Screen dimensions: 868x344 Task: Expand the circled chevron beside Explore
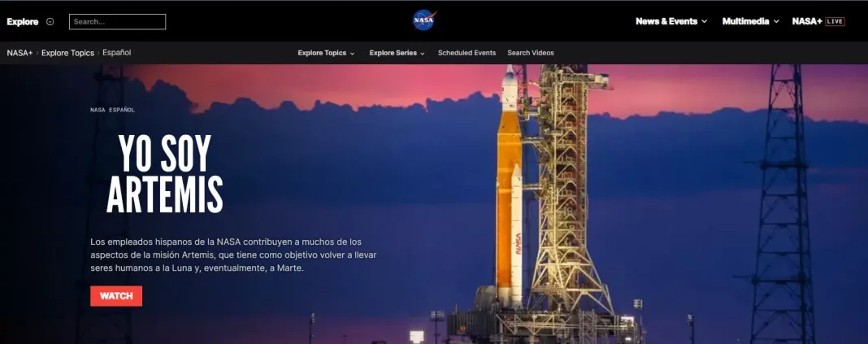pyautogui.click(x=50, y=22)
